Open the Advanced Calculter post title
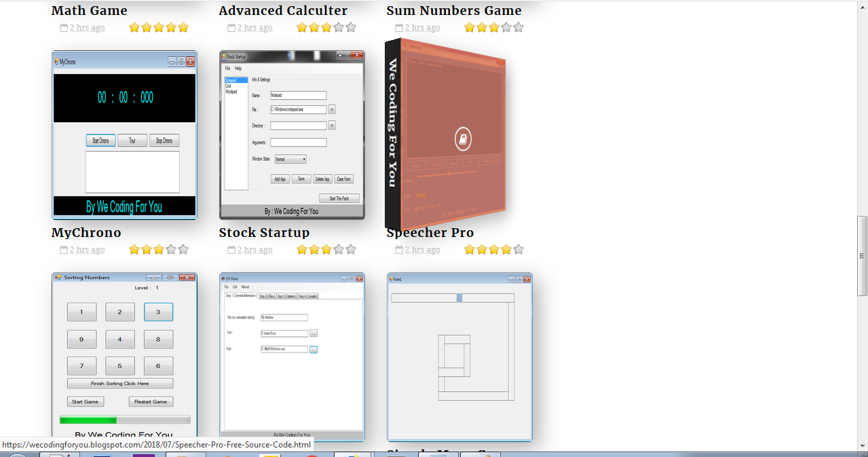The height and width of the screenshot is (457, 868). click(x=283, y=10)
